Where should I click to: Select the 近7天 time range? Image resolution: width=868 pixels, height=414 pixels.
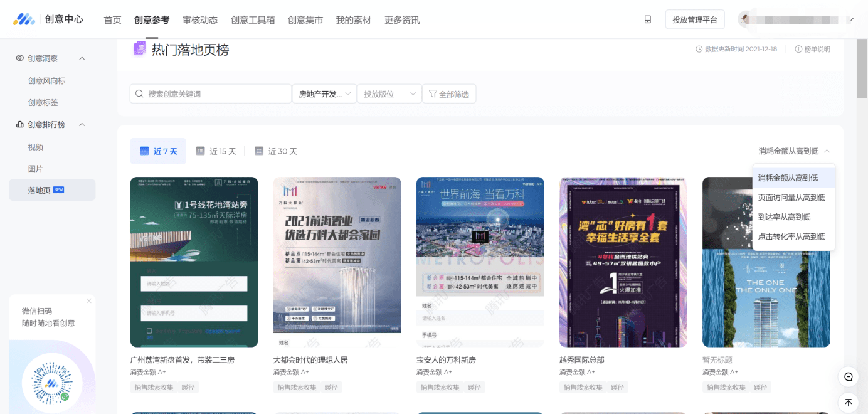click(158, 151)
